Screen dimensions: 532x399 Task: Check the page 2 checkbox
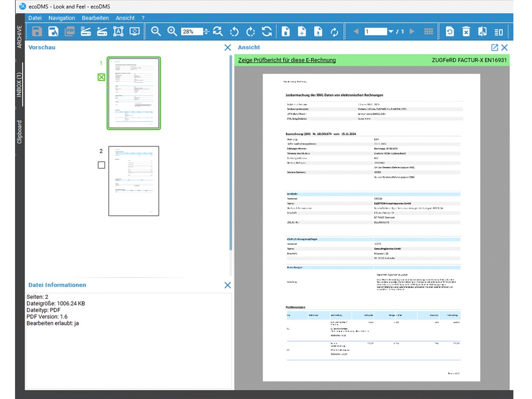[x=102, y=165]
